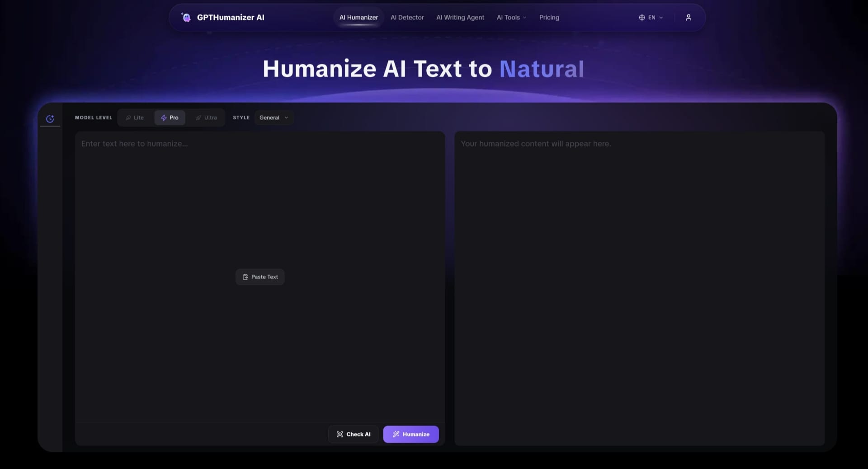868x469 pixels.
Task: Click the Paste Text button
Action: click(x=259, y=277)
